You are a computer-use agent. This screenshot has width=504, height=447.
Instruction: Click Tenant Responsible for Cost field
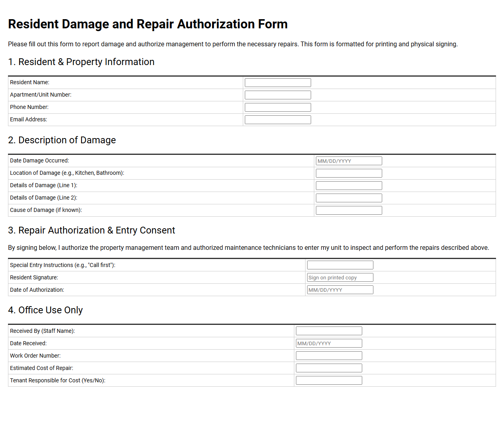coord(329,380)
